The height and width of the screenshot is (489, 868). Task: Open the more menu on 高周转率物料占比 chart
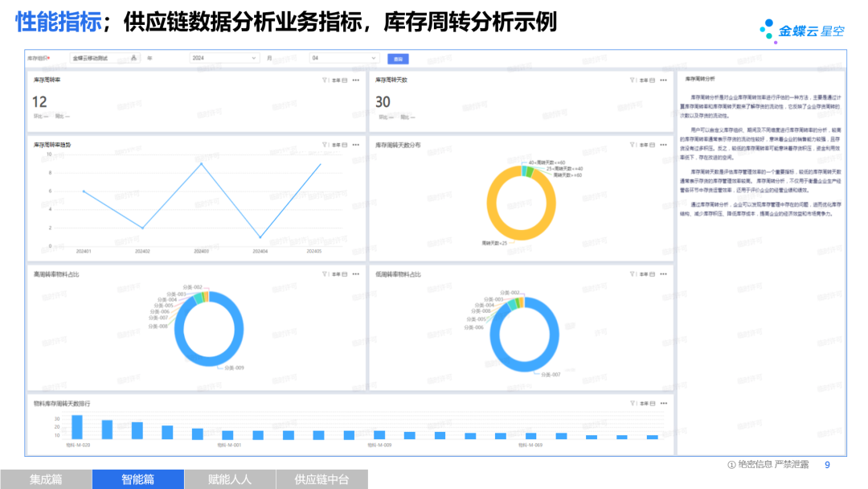[356, 274]
